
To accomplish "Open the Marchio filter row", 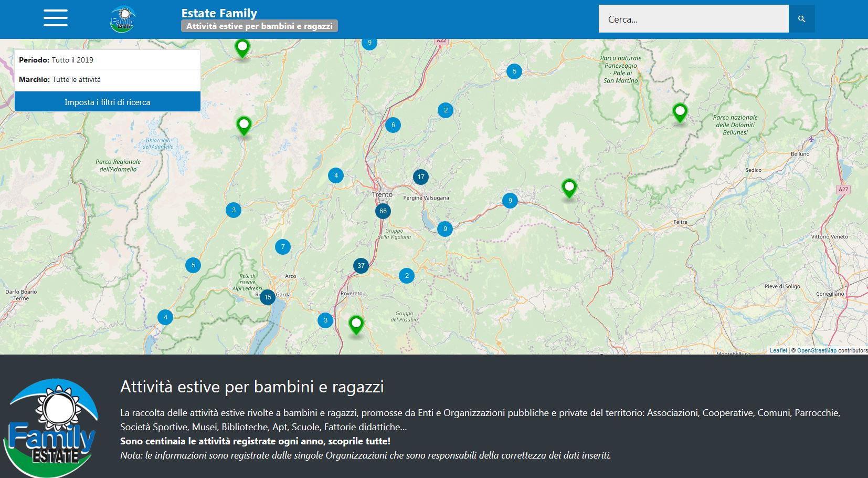I will (108, 79).
